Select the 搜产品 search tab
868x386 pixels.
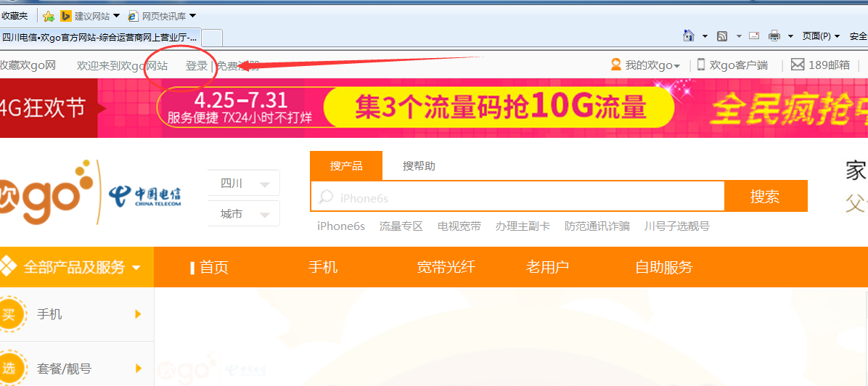346,165
